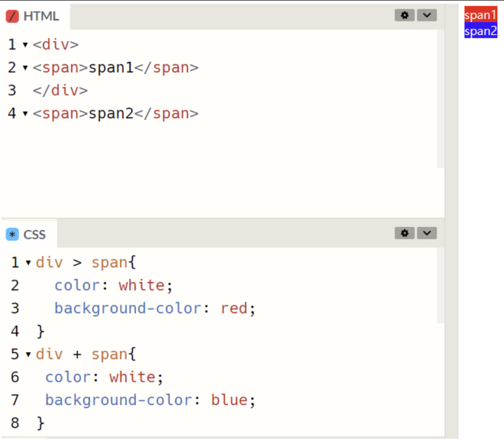Collapse fold arrow on HTML line 4
Image resolution: width=504 pixels, height=440 pixels.
(x=25, y=114)
